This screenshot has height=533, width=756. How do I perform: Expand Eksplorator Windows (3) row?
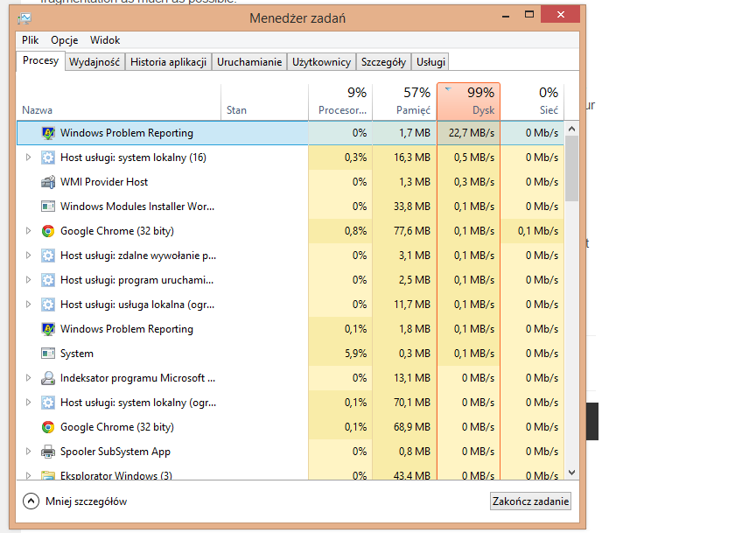click(x=29, y=475)
